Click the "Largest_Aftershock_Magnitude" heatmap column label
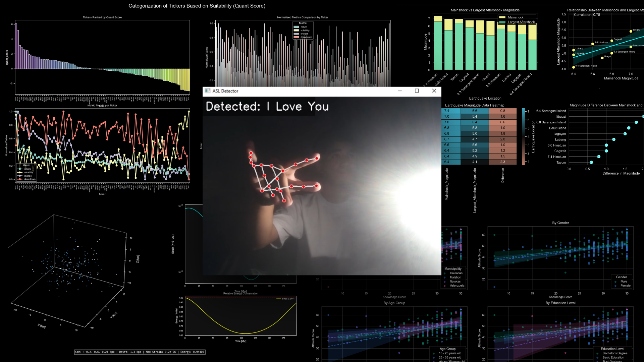The width and height of the screenshot is (644, 362). coord(475,190)
